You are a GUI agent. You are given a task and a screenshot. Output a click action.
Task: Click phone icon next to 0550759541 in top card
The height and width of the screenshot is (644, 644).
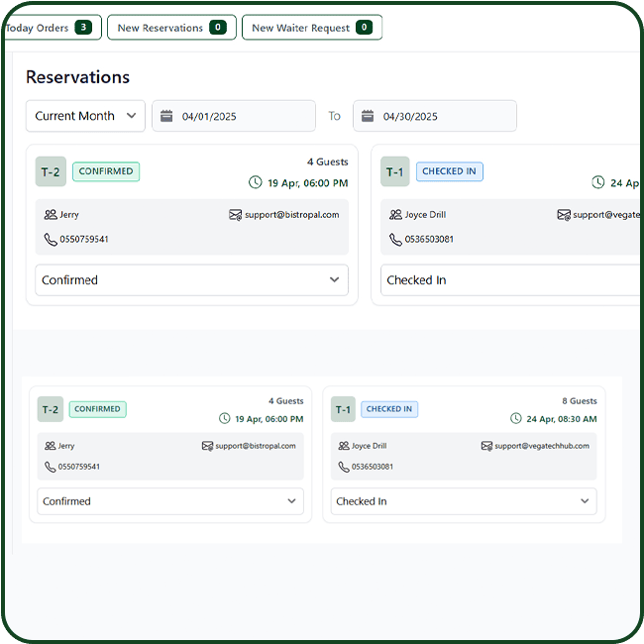click(x=51, y=239)
